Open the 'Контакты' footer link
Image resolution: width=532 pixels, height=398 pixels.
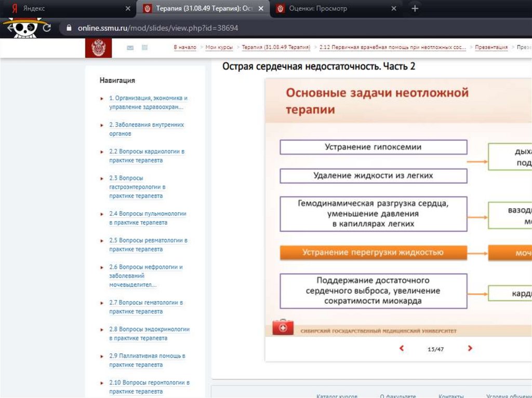click(x=451, y=395)
